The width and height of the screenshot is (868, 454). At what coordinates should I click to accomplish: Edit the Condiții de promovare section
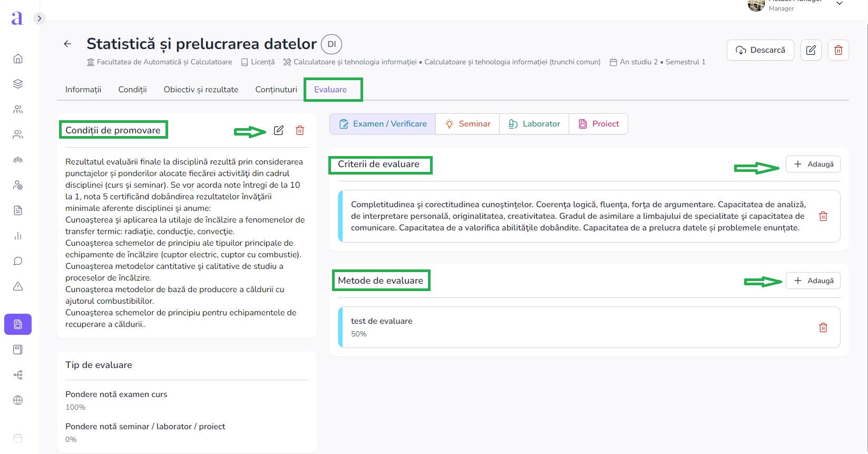click(x=279, y=130)
